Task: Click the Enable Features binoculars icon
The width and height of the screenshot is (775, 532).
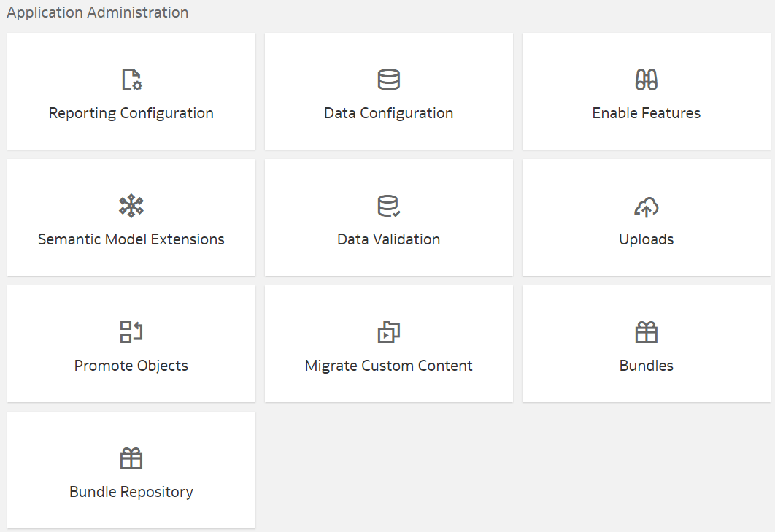Action: click(x=646, y=80)
